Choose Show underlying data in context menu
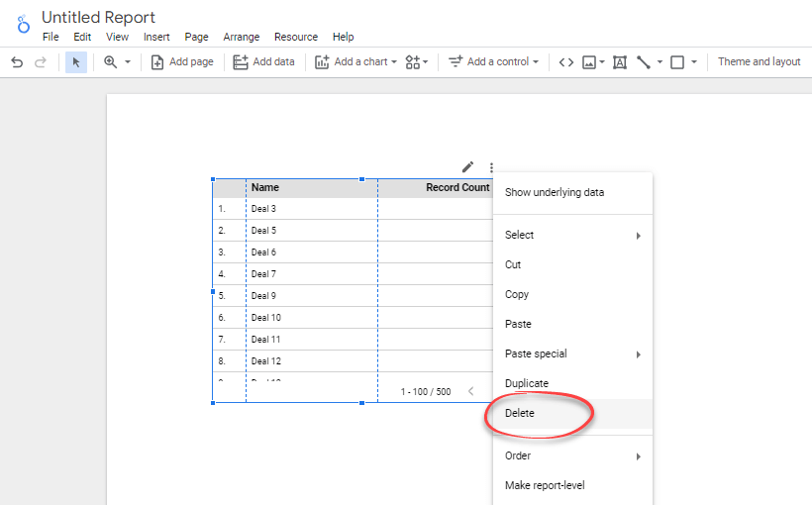This screenshot has height=505, width=812. (x=572, y=192)
